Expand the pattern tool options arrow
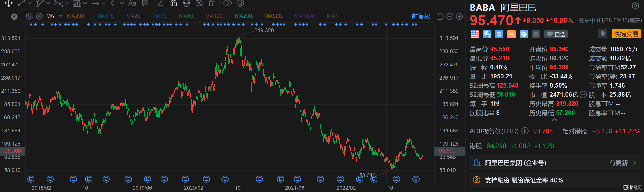This screenshot has height=192, width=644. [85, 3]
